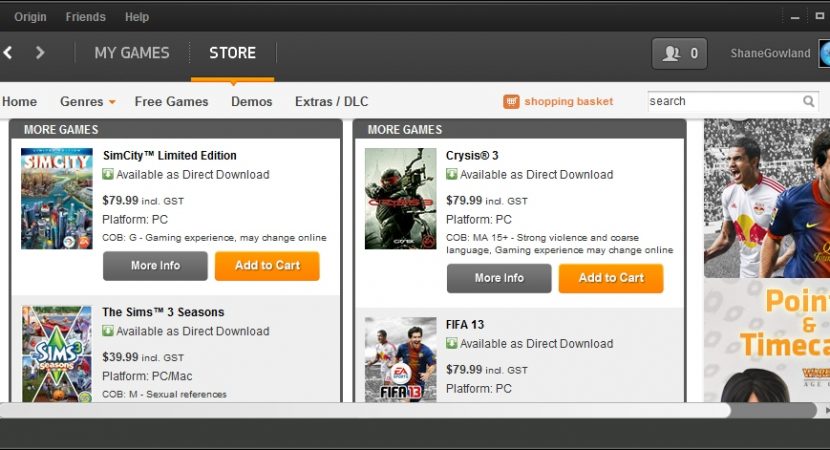
Task: Click the shopping basket icon
Action: [511, 101]
